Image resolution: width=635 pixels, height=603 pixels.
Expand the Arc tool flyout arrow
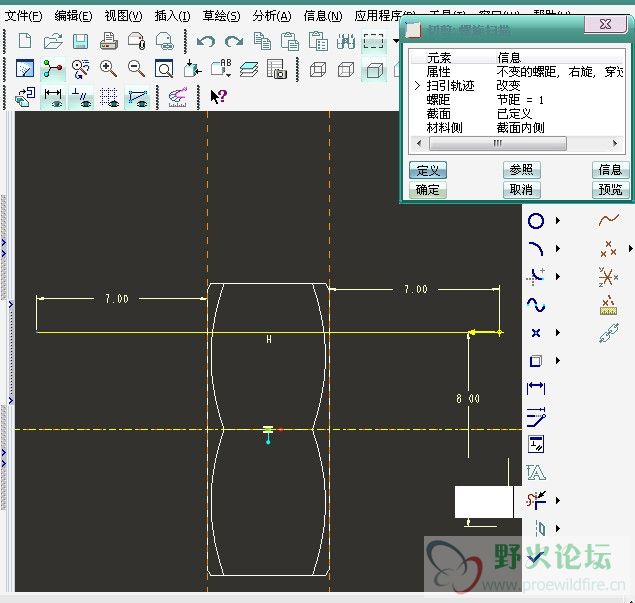click(x=558, y=249)
